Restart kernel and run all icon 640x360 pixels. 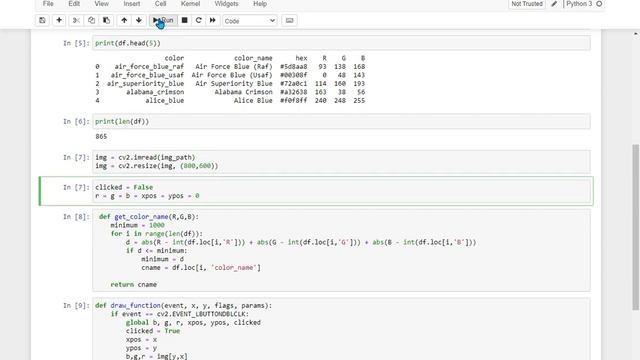coord(212,20)
